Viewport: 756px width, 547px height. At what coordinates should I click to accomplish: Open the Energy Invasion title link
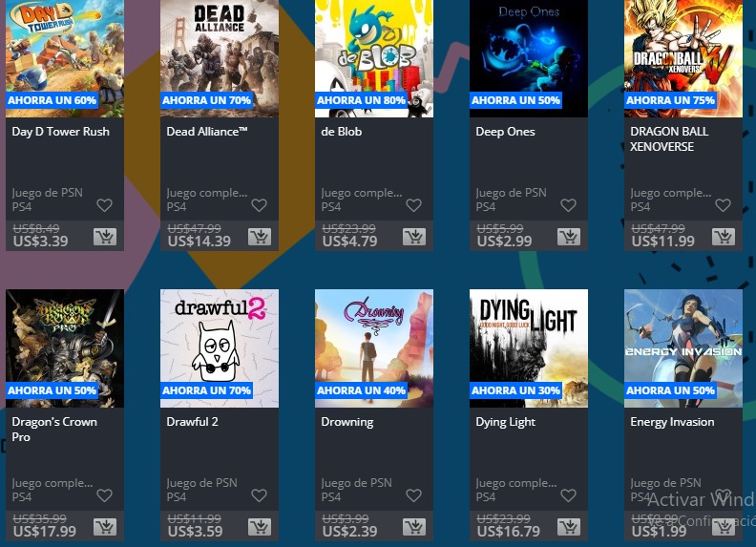click(672, 422)
